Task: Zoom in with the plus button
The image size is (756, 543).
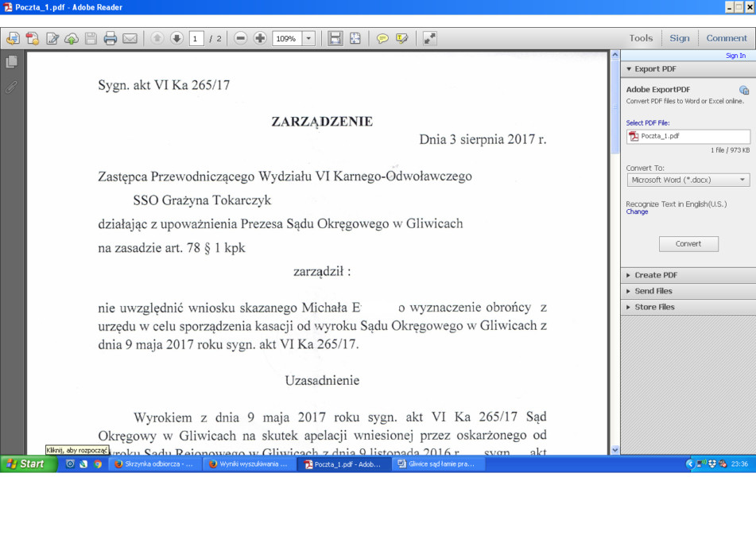Action: (x=260, y=38)
